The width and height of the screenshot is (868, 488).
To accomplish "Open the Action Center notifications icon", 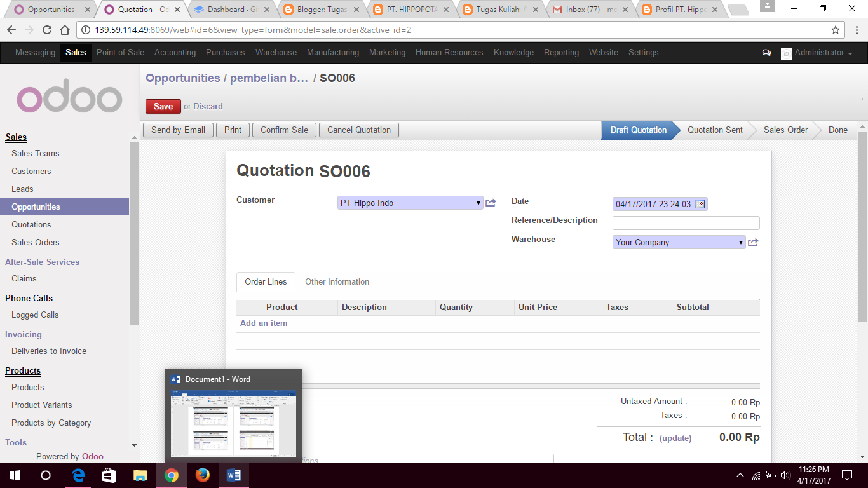I will coord(847,475).
